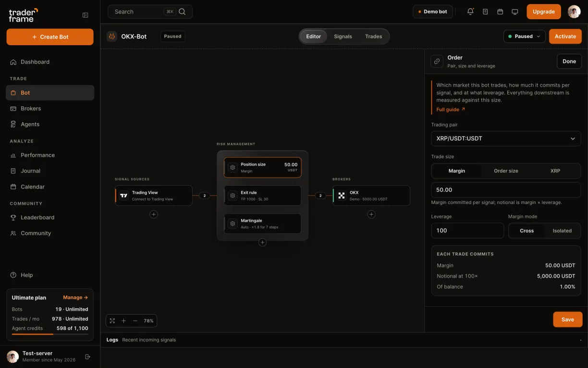Open the Trading pair XRP/USDT:USDT dropdown
The image size is (588, 368).
(506, 139)
